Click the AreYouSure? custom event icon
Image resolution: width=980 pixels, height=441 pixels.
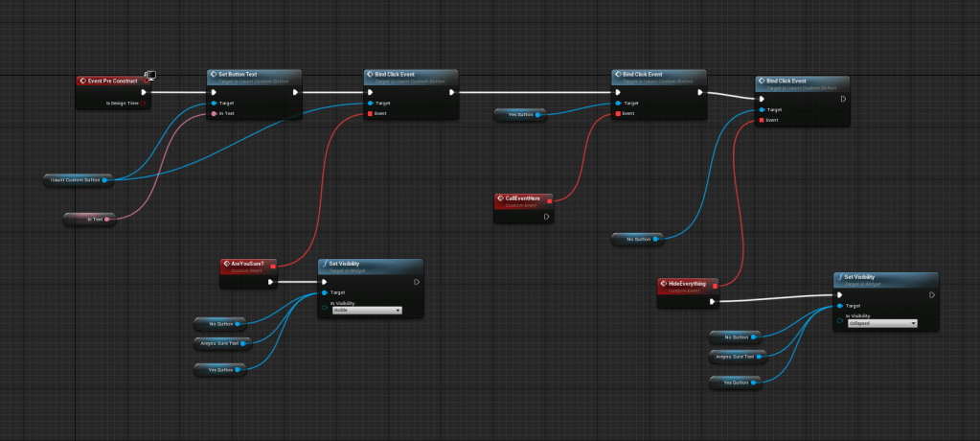(x=226, y=264)
